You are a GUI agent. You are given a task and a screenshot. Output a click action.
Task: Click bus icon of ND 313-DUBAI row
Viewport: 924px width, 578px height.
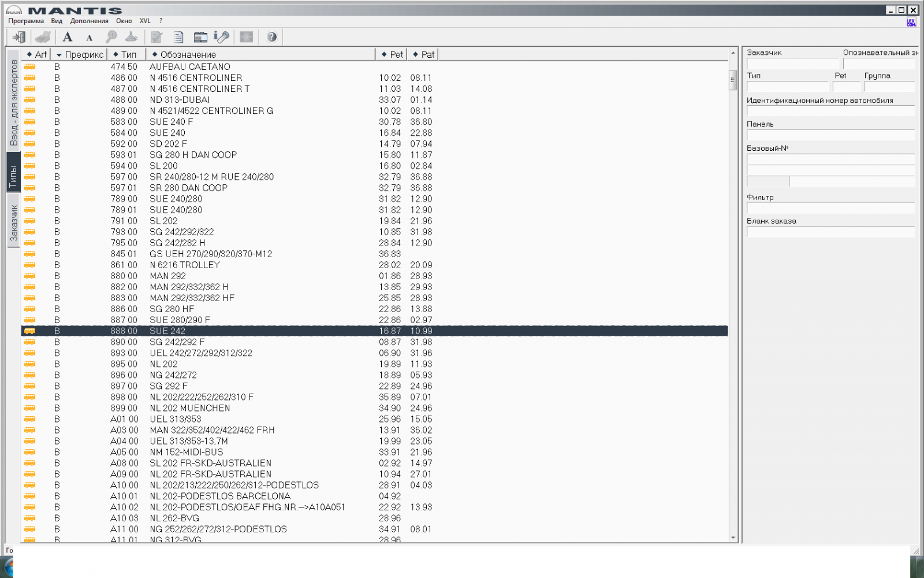point(30,100)
